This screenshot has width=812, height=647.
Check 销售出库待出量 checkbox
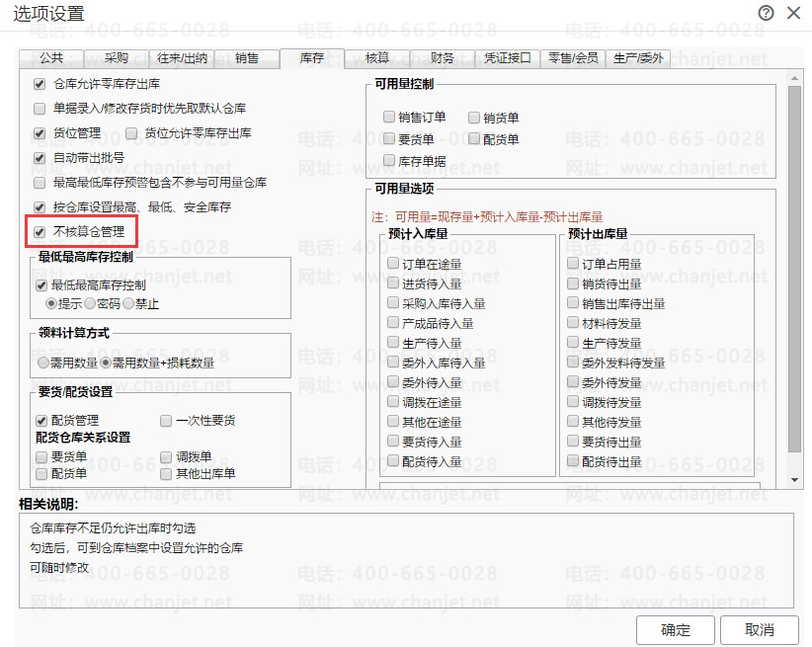coord(573,303)
